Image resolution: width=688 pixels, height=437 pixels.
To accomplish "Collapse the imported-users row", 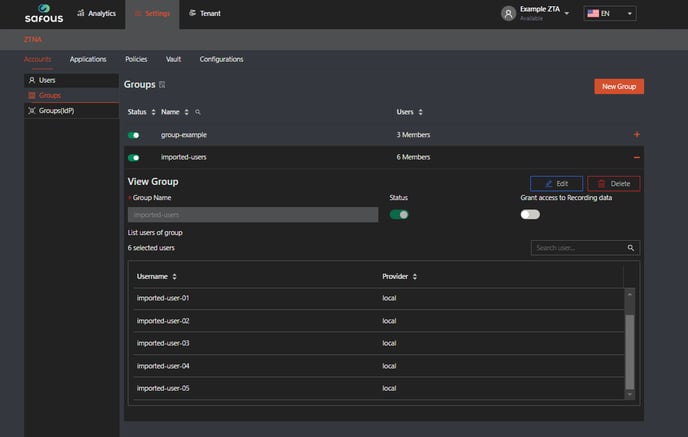I will coord(636,157).
